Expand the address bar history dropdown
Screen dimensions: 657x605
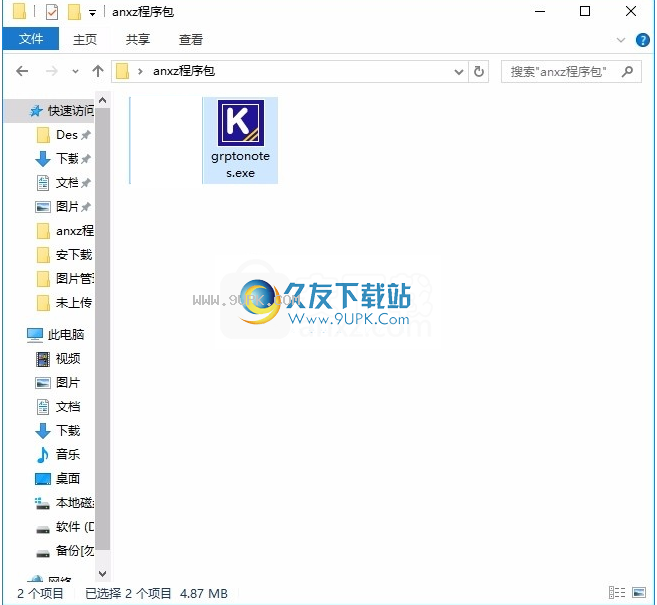click(459, 72)
